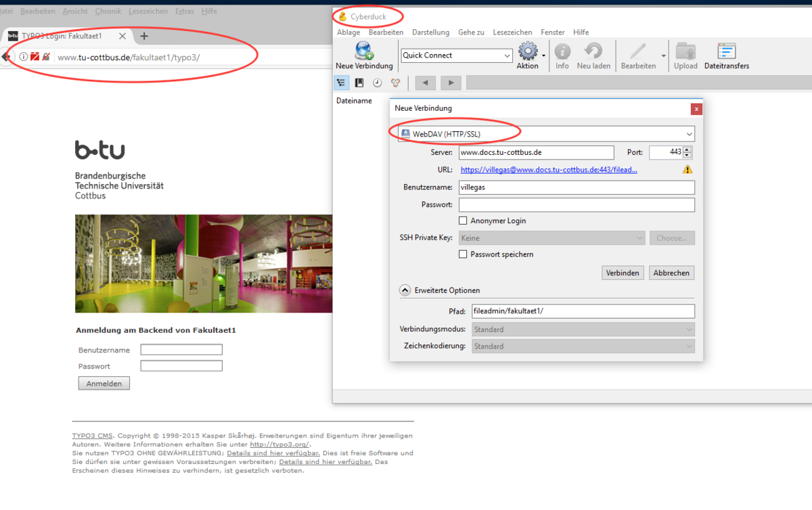Open the Dateitransfers window icon
The width and height of the screenshot is (812, 510).
726,51
